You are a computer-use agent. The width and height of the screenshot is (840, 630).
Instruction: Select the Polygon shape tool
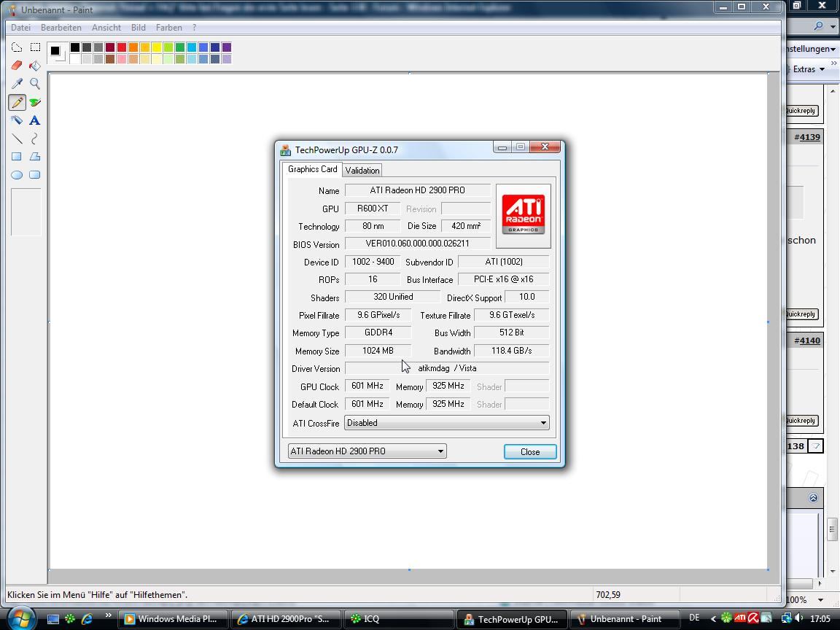(x=35, y=157)
